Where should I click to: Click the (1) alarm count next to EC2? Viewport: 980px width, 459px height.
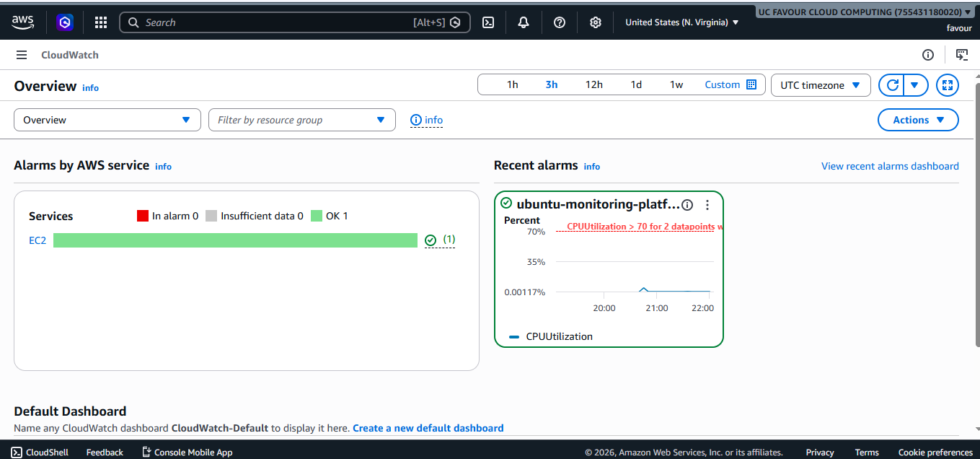449,240
